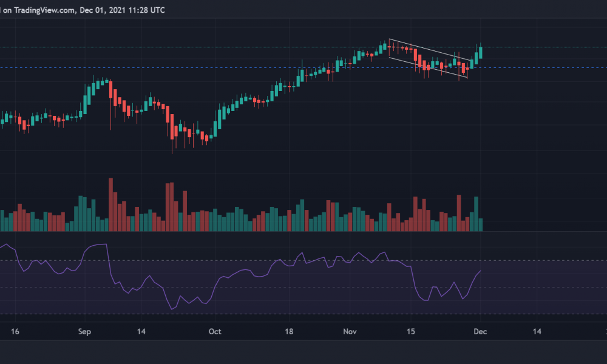Click the latest green candlestick near Dec
Image resolution: width=607 pixels, height=364 pixels.
[x=480, y=53]
